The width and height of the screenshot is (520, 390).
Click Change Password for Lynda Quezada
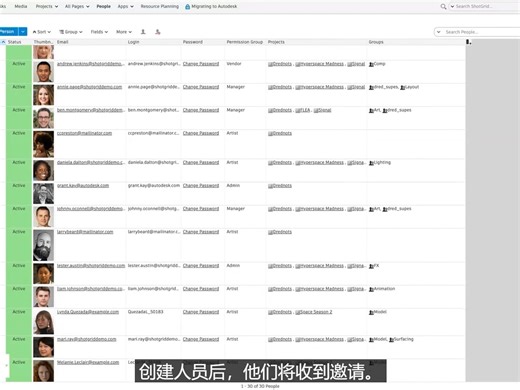point(201,312)
